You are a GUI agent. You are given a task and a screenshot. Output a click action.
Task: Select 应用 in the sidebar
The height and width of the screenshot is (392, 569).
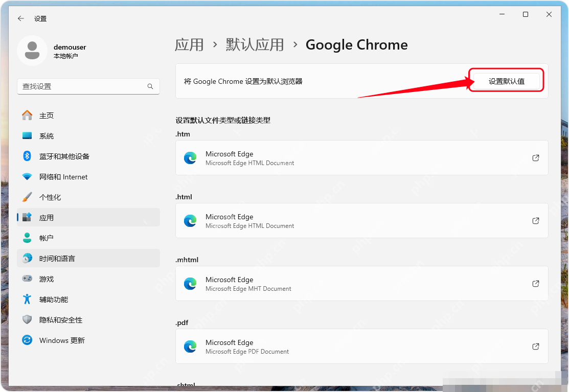(x=88, y=217)
